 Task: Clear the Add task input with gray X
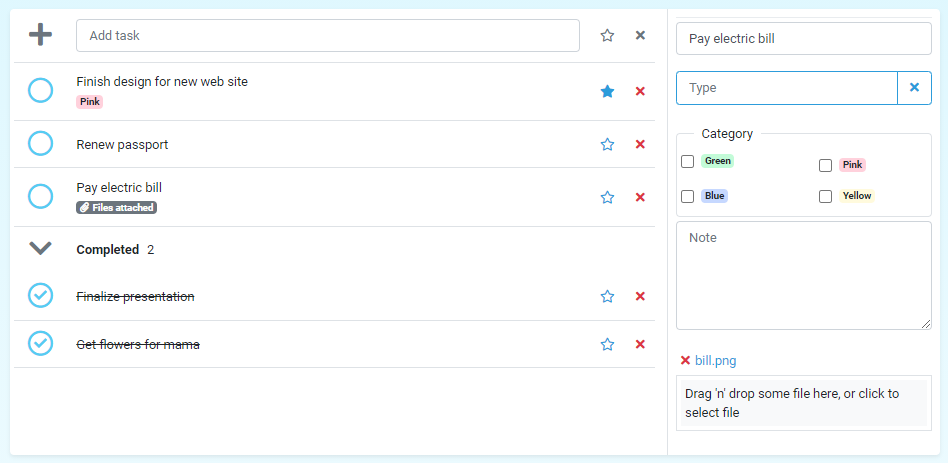pyautogui.click(x=640, y=36)
